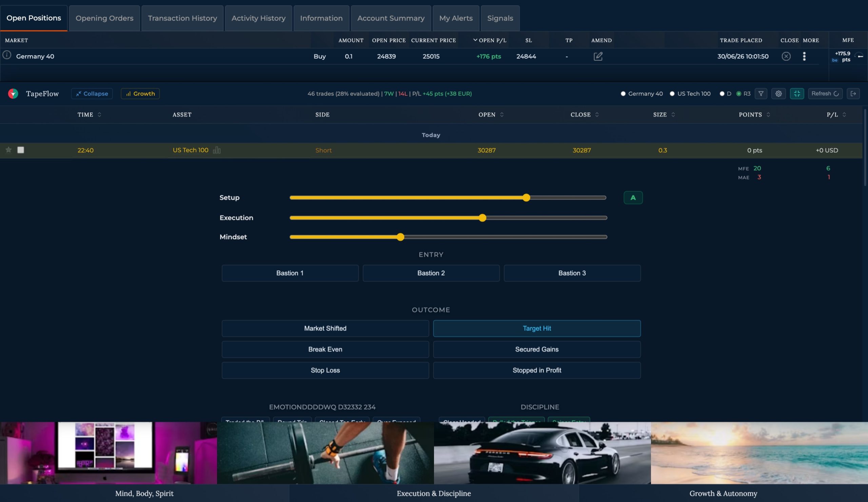This screenshot has width=868, height=502.
Task: Click the trades list vertical scrollbar
Action: coord(865,147)
